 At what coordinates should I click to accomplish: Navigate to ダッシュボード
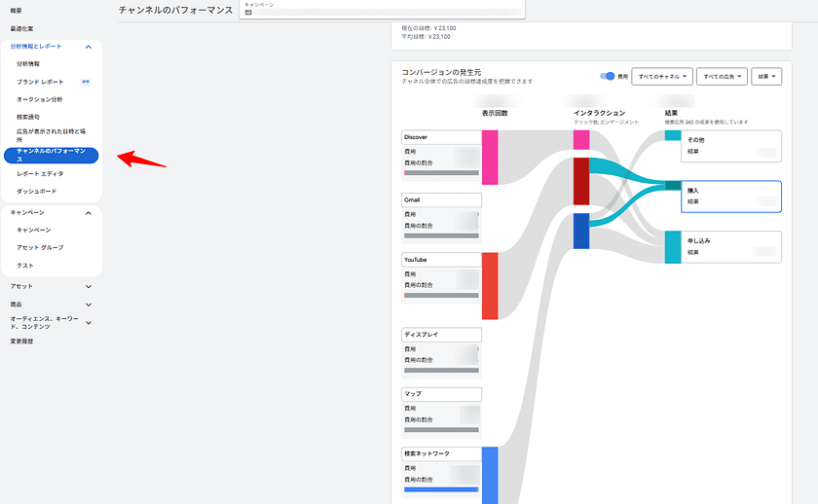point(36,191)
